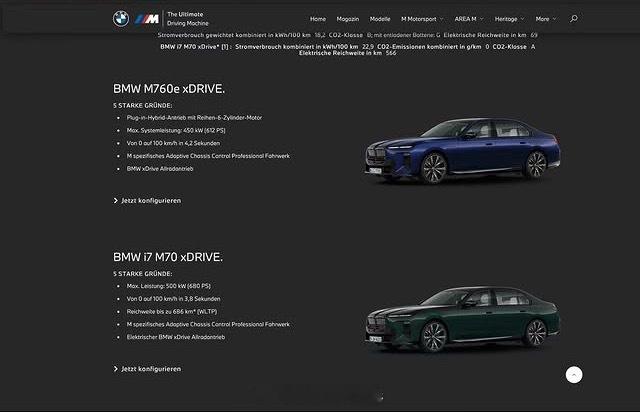Click Elektrischer BMW xDrive Allradantrieb text

[x=176, y=337]
